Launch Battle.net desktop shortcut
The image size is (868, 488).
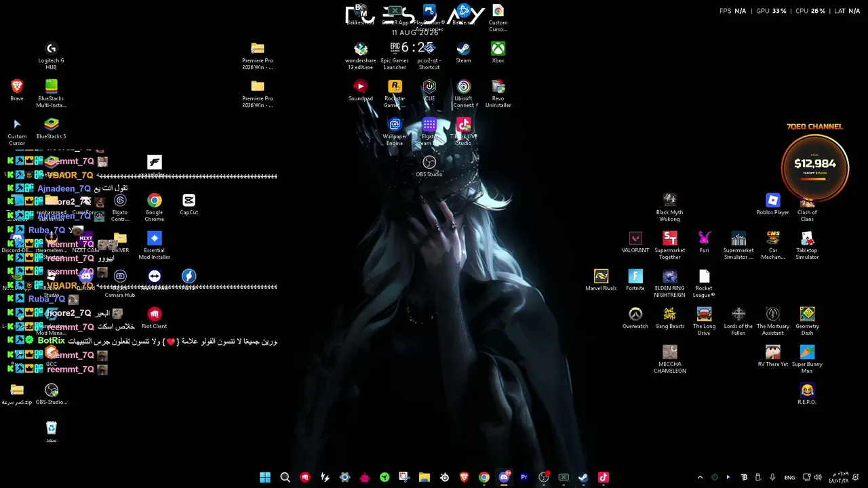(463, 14)
